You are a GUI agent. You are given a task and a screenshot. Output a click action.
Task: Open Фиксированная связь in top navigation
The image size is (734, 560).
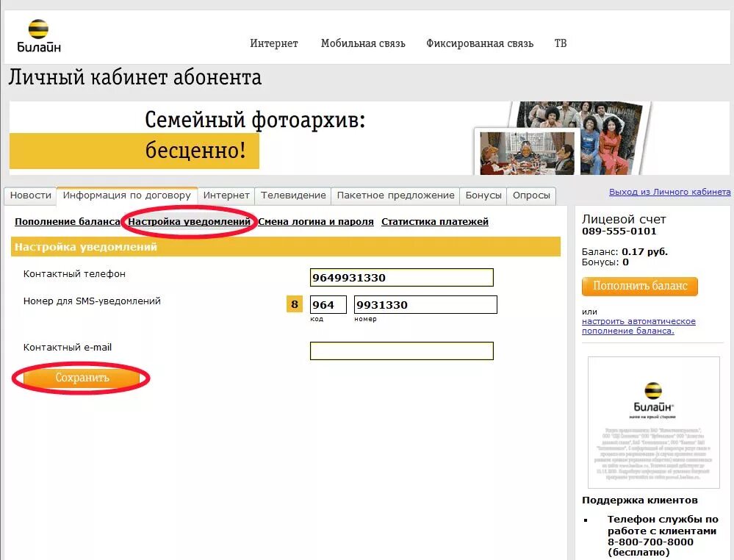tap(479, 43)
